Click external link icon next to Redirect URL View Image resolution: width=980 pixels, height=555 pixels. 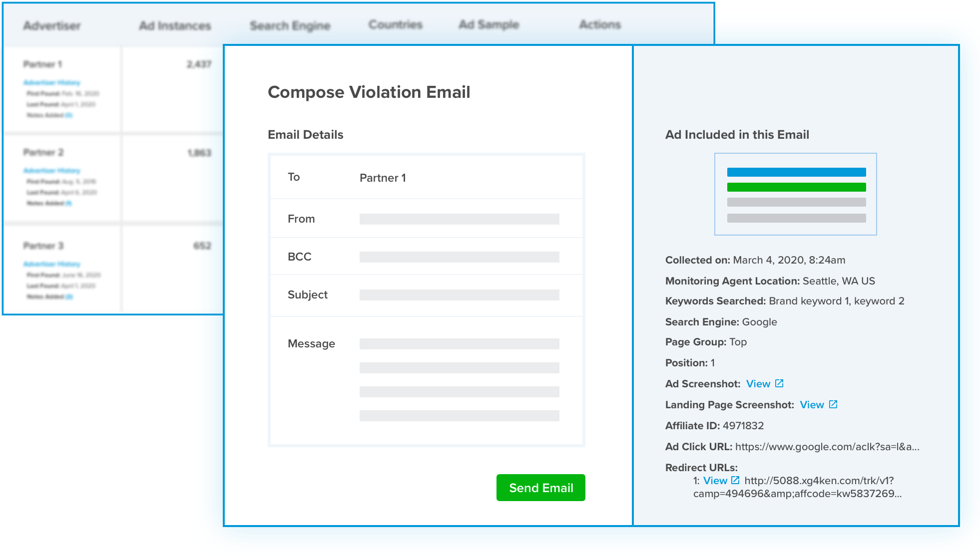point(735,480)
